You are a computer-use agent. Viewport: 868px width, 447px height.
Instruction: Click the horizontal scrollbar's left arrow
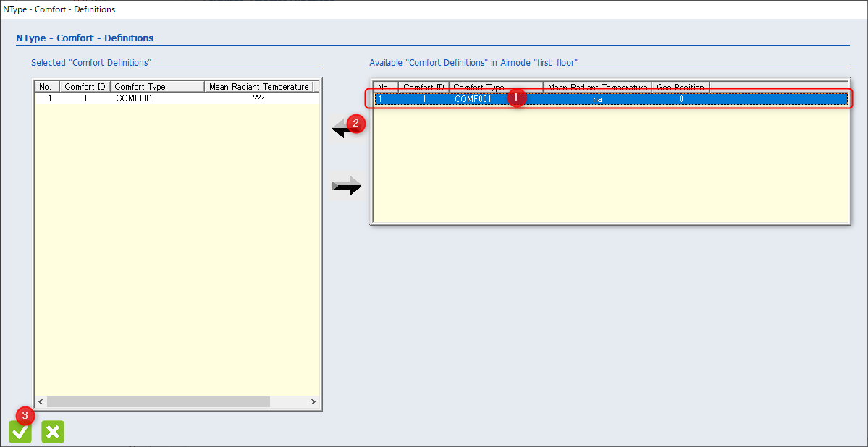(41, 401)
